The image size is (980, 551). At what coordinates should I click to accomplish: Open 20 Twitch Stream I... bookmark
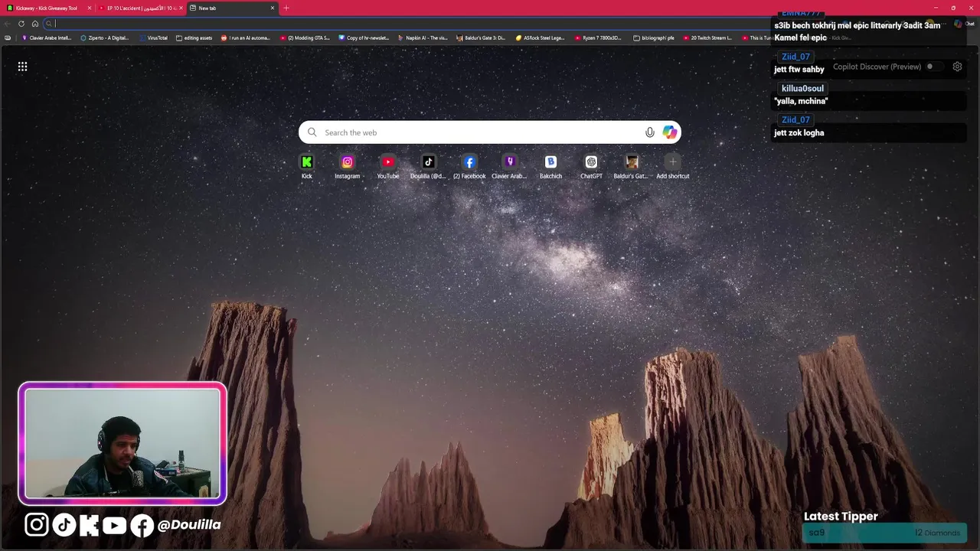tap(707, 37)
